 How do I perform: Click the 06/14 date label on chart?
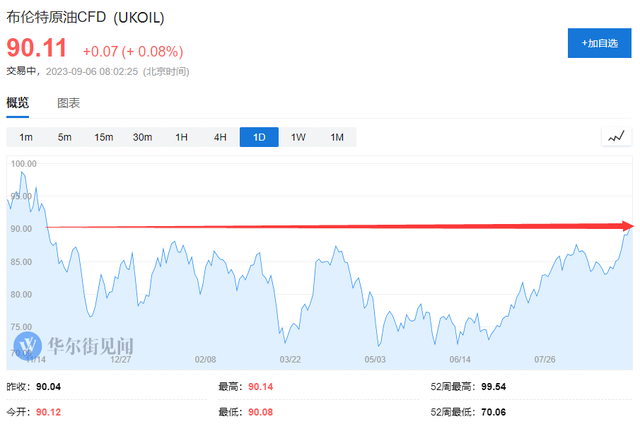pyautogui.click(x=460, y=360)
